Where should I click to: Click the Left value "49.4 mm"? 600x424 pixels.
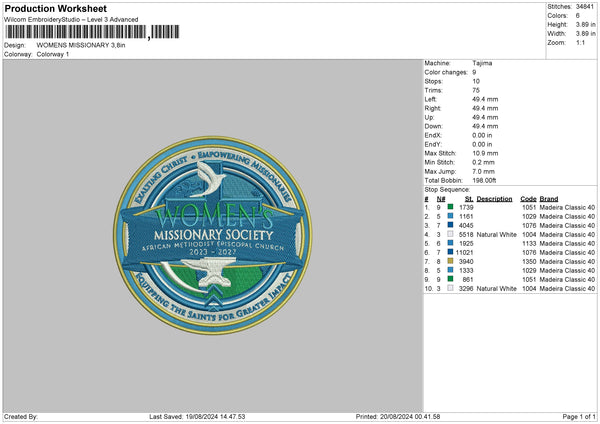pos(485,99)
